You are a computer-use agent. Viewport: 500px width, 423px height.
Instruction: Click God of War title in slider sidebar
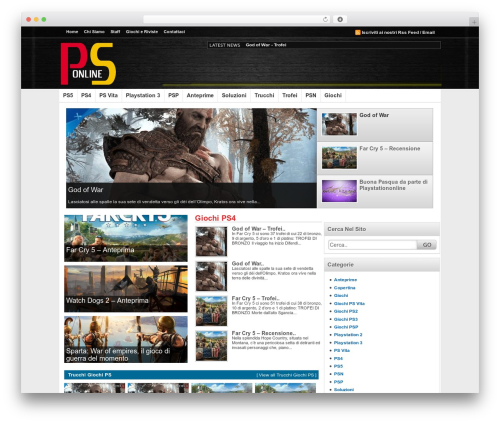coord(374,115)
